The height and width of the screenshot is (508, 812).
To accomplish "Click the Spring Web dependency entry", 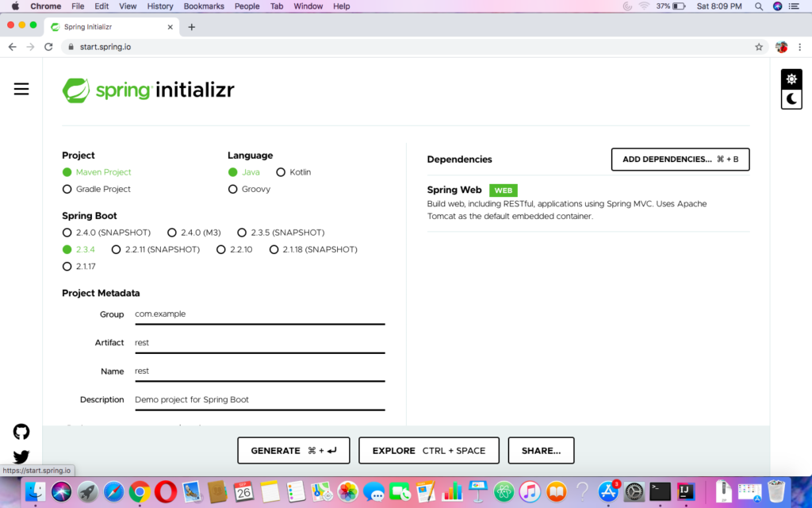I will 588,203.
